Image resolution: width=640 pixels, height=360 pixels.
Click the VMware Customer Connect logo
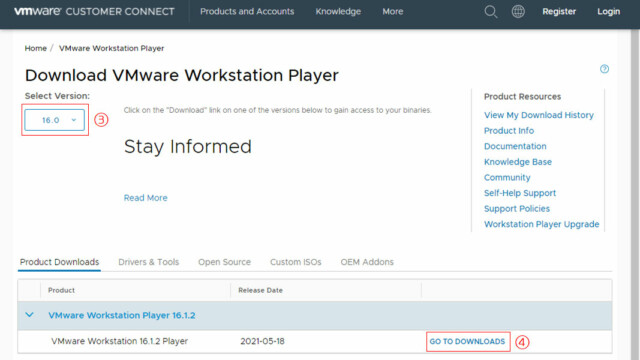click(94, 11)
